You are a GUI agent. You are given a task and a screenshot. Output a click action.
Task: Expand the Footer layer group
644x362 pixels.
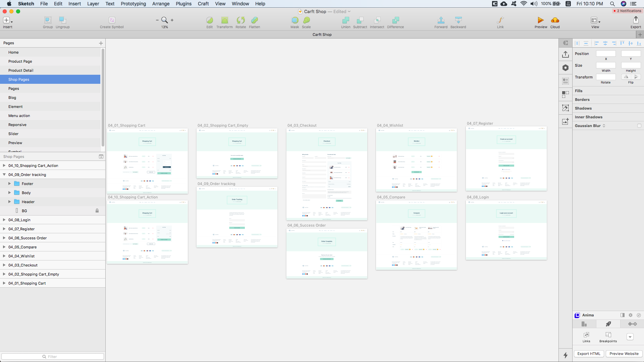(9, 184)
